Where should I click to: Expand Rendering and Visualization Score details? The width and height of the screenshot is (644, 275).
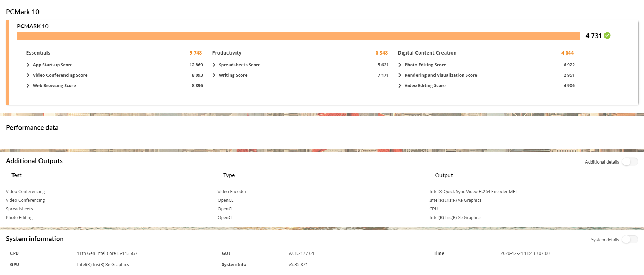coord(400,75)
